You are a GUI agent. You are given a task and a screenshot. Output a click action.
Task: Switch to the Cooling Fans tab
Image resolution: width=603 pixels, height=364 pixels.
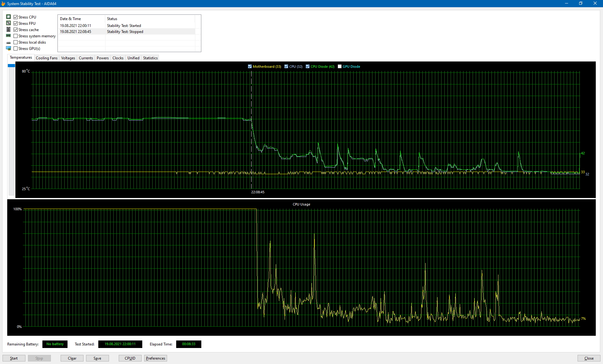tap(46, 58)
